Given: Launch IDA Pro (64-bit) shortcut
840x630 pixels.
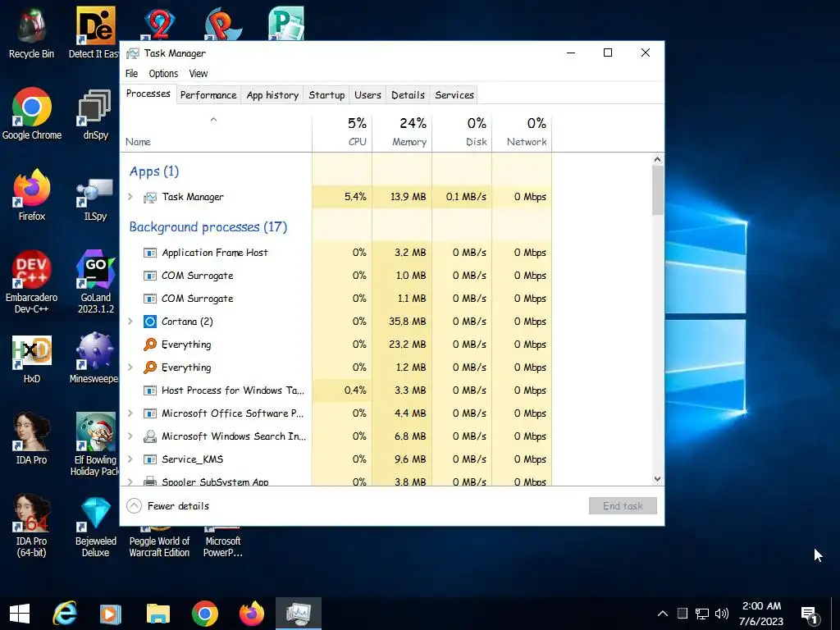Looking at the screenshot, I should (x=32, y=525).
